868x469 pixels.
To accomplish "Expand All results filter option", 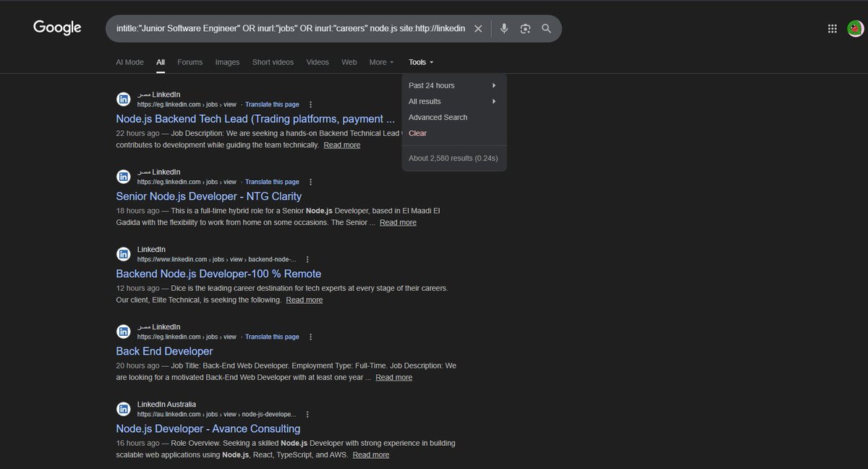I will pos(454,101).
